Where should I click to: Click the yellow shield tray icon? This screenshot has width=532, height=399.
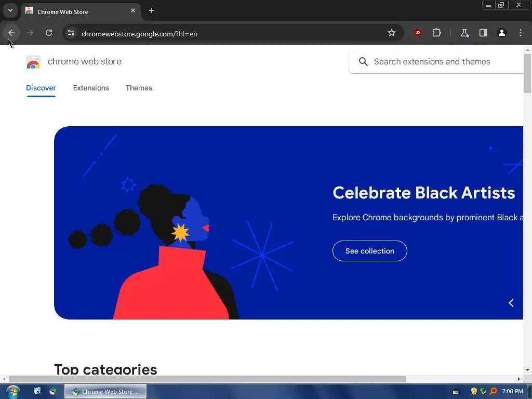[474, 392]
